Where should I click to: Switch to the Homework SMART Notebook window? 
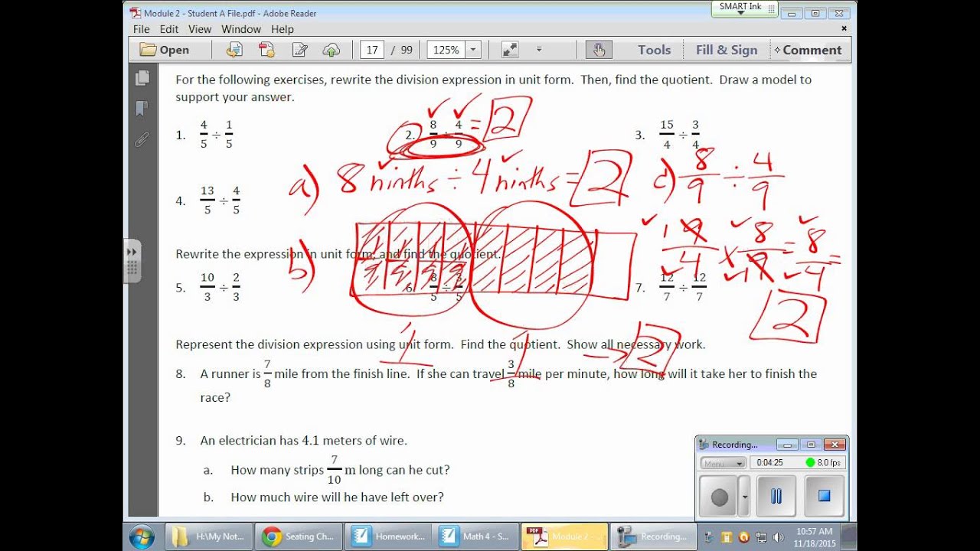(x=387, y=536)
